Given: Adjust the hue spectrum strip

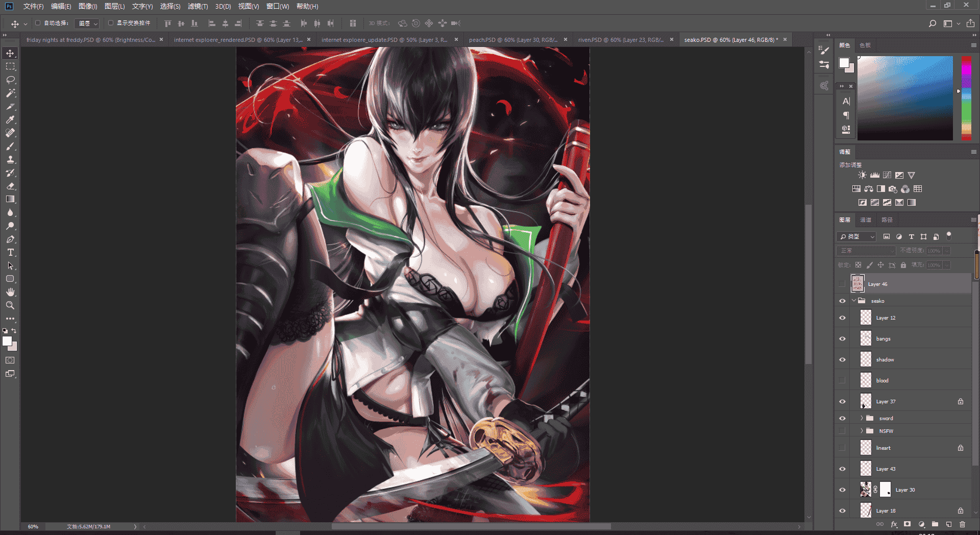Looking at the screenshot, I should click(966, 98).
